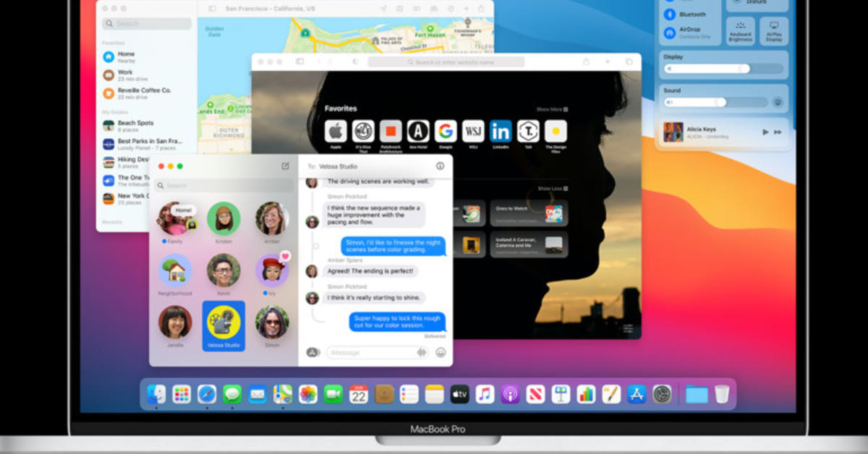Open conversation details info icon in Messages
Image resolution: width=868 pixels, height=454 pixels.
point(440,166)
